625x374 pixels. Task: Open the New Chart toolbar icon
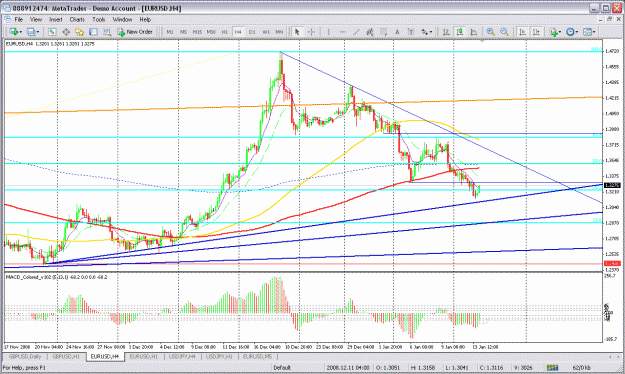click(x=14, y=32)
